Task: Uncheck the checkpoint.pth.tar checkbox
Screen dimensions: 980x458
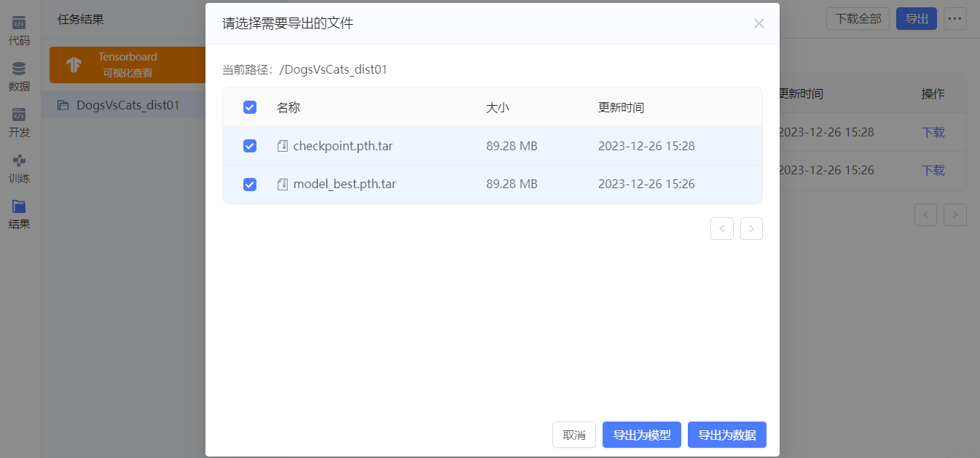Action: point(250,146)
